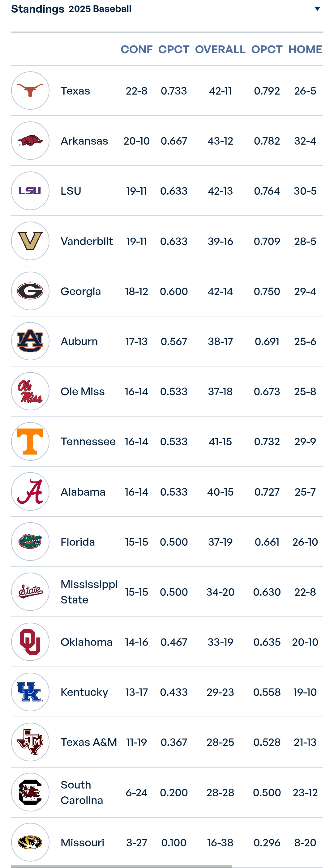Select the Tennessee orange T logo
Image resolution: width=334 pixels, height=868 pixels.
(30, 441)
